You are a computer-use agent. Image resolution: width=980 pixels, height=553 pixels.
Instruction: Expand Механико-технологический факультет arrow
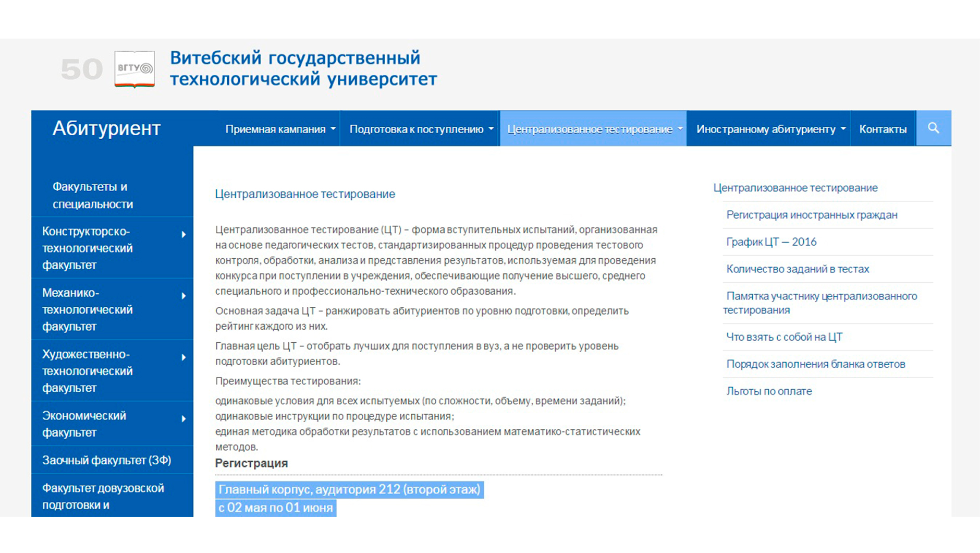(x=183, y=296)
